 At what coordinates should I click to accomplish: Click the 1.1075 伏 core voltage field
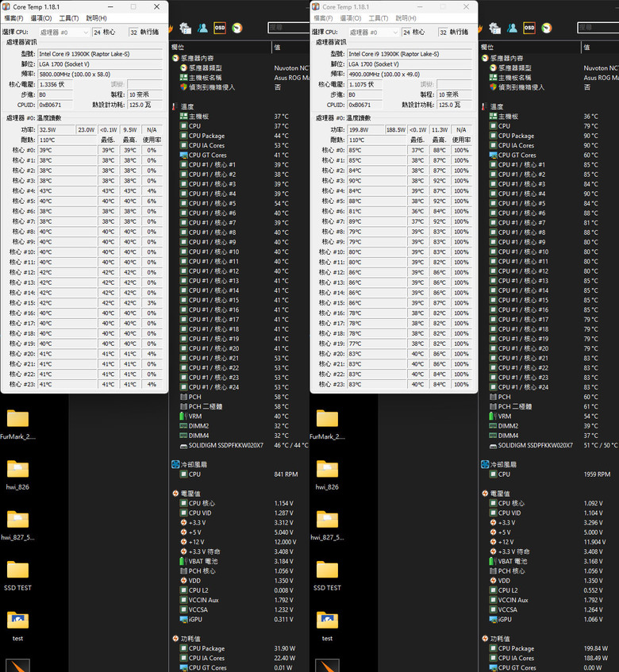365,84
